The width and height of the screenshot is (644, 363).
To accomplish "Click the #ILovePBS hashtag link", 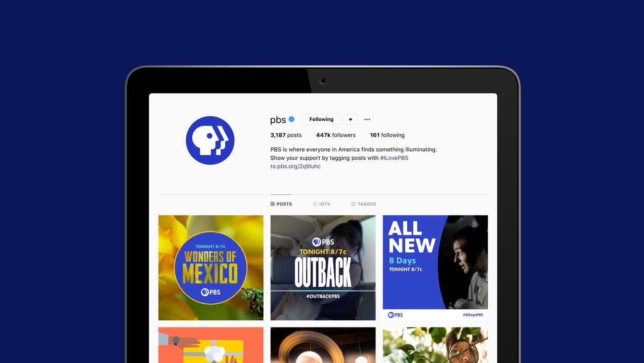I will (394, 158).
